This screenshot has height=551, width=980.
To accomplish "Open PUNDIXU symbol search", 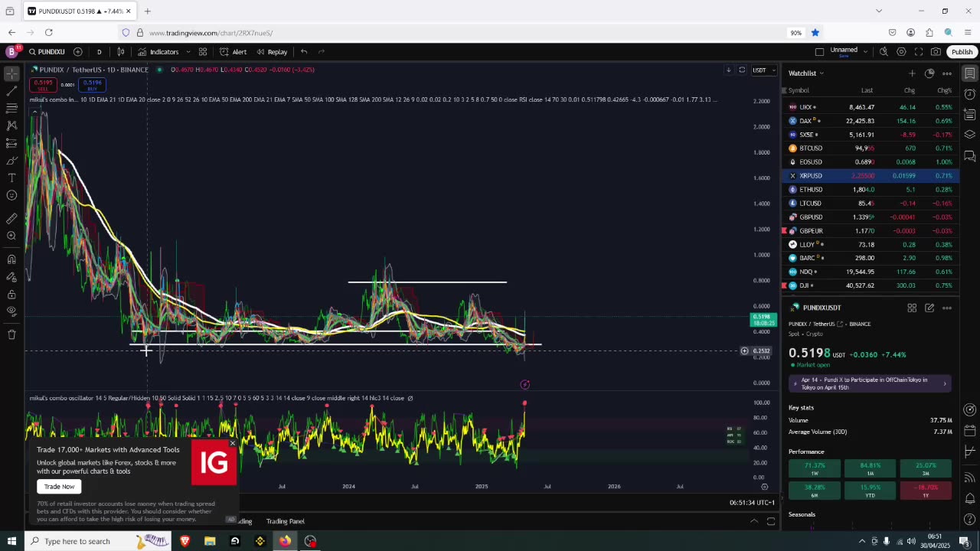I will 47,52.
